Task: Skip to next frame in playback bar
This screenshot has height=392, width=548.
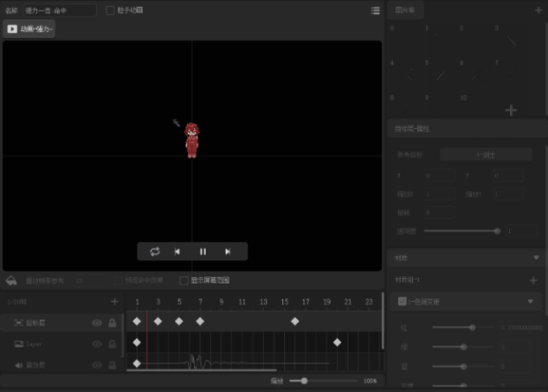Action: pyautogui.click(x=228, y=252)
